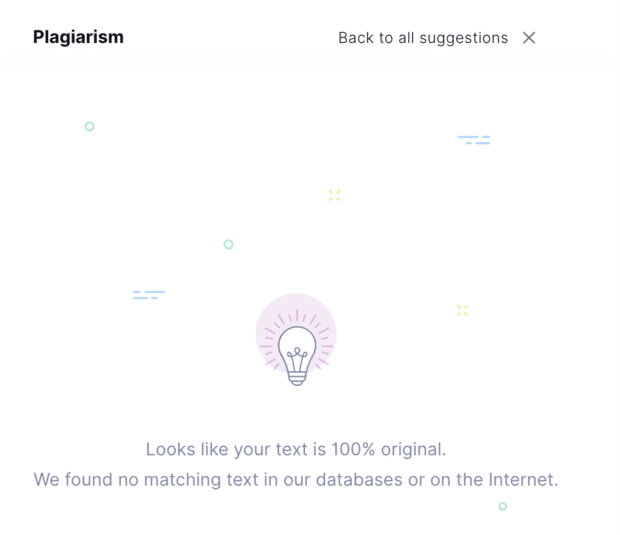
Task: Click the "We found no matching text" message
Action: point(295,480)
